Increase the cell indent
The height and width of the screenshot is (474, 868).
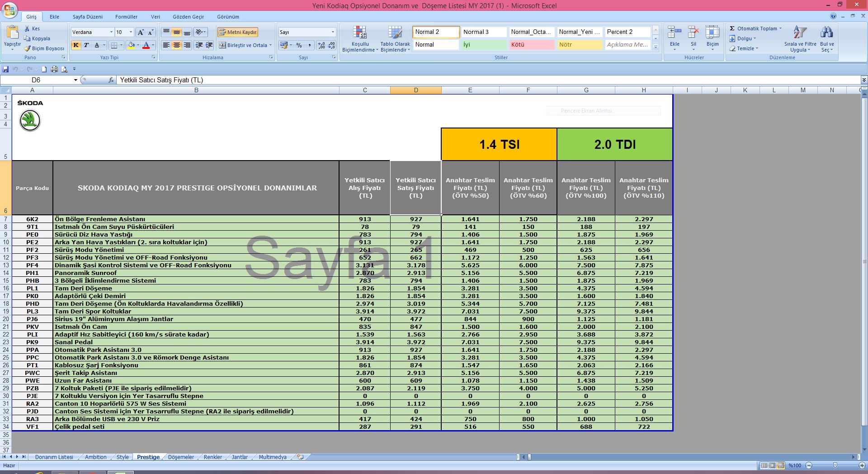[x=209, y=45]
